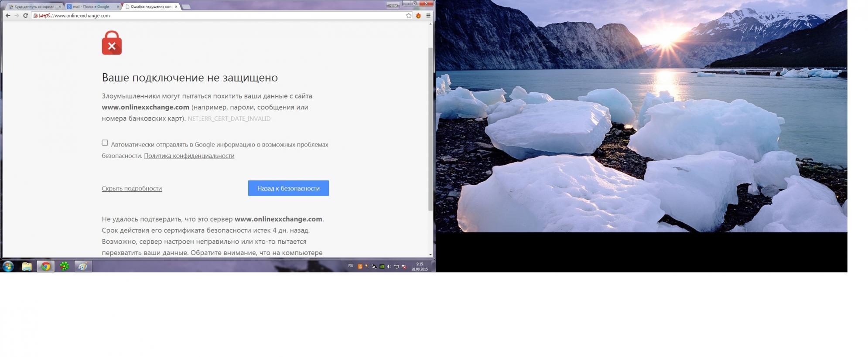868x357 pixels.
Task: Open the RU language switcher in tray
Action: [x=351, y=266]
